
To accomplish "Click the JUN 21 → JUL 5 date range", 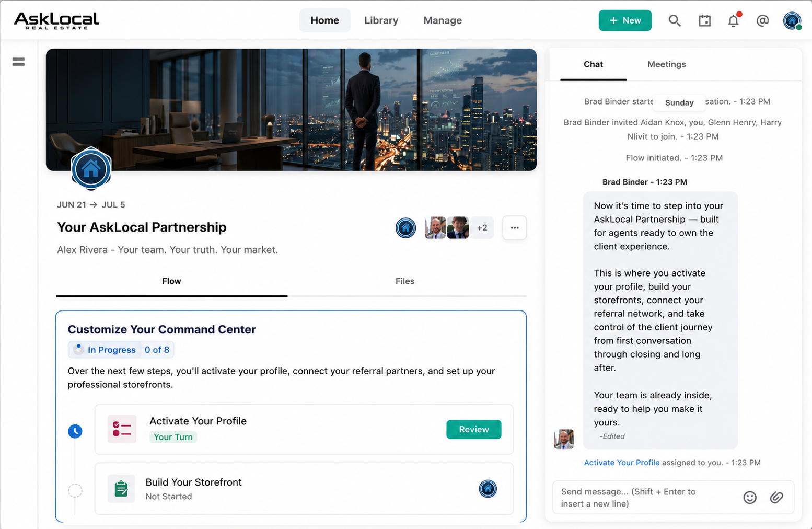I will click(91, 205).
